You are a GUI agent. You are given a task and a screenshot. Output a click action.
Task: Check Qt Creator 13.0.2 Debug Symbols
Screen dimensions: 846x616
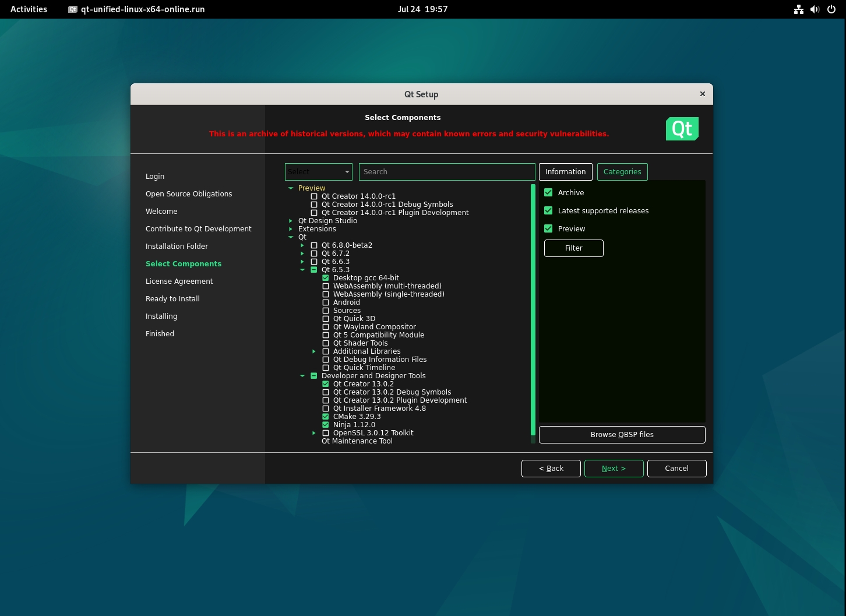(x=326, y=392)
